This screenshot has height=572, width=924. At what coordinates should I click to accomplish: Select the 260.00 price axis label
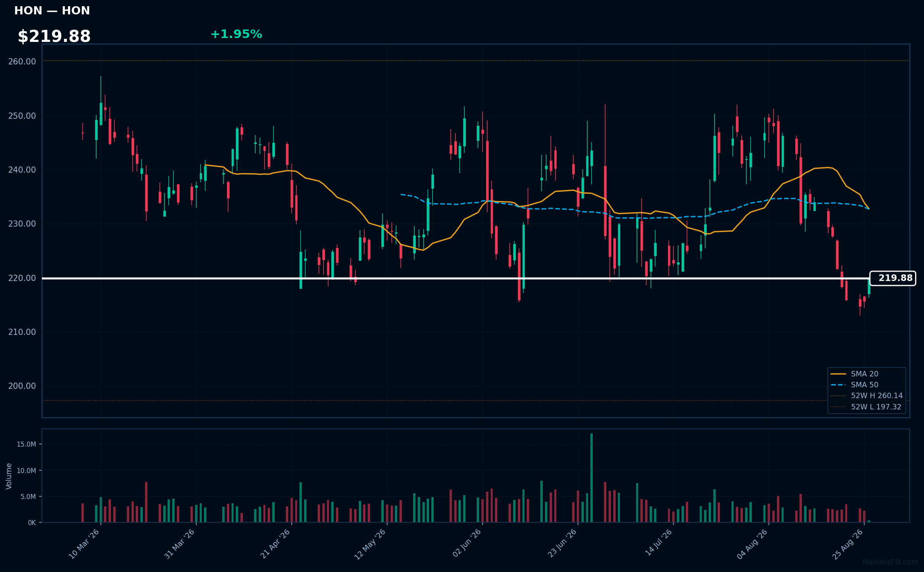tap(22, 61)
